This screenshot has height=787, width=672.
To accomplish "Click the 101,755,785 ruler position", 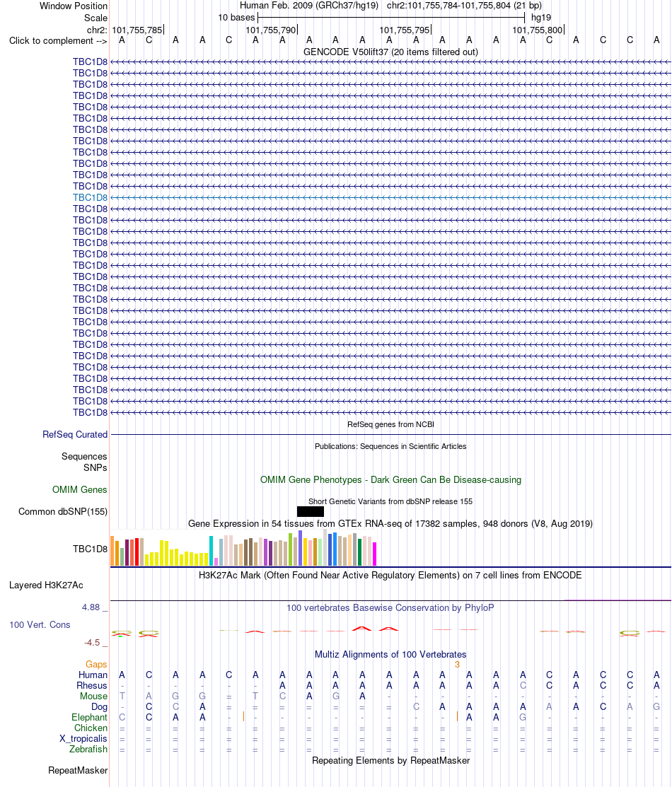I will [x=137, y=30].
